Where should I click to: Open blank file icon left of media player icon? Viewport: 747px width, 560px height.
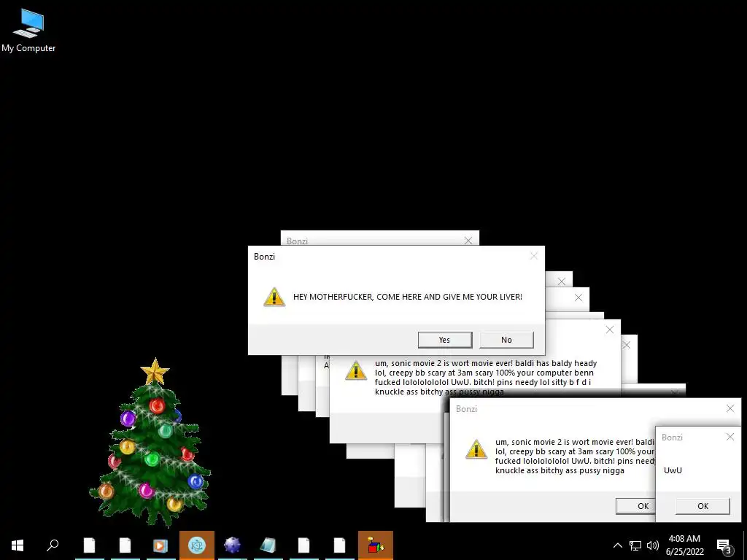tap(125, 545)
